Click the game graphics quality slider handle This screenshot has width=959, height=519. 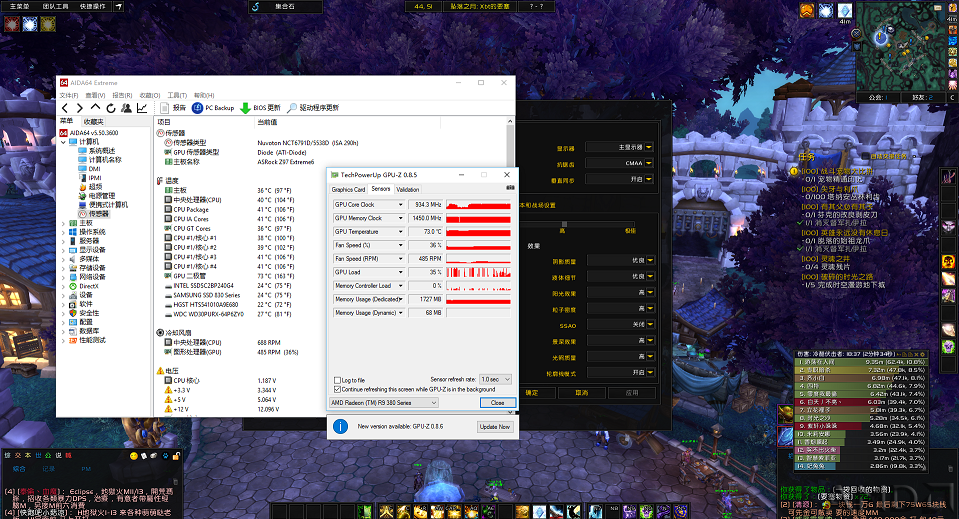click(x=564, y=224)
